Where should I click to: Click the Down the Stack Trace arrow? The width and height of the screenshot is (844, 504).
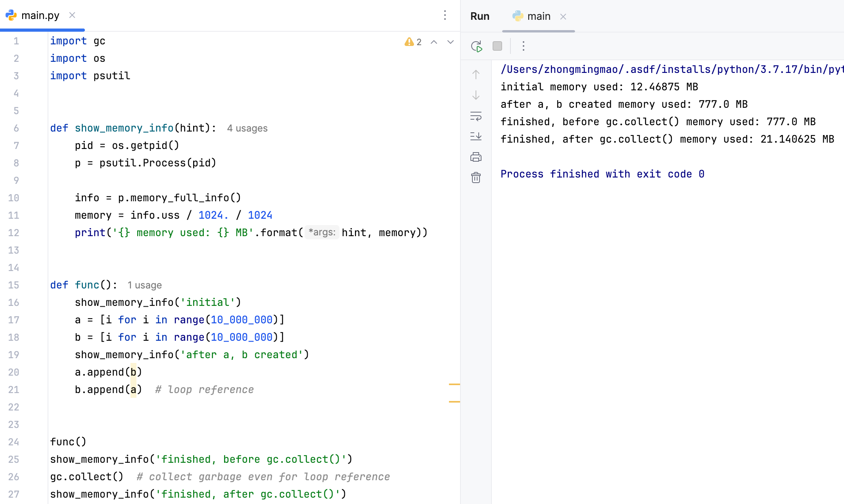pyautogui.click(x=476, y=95)
